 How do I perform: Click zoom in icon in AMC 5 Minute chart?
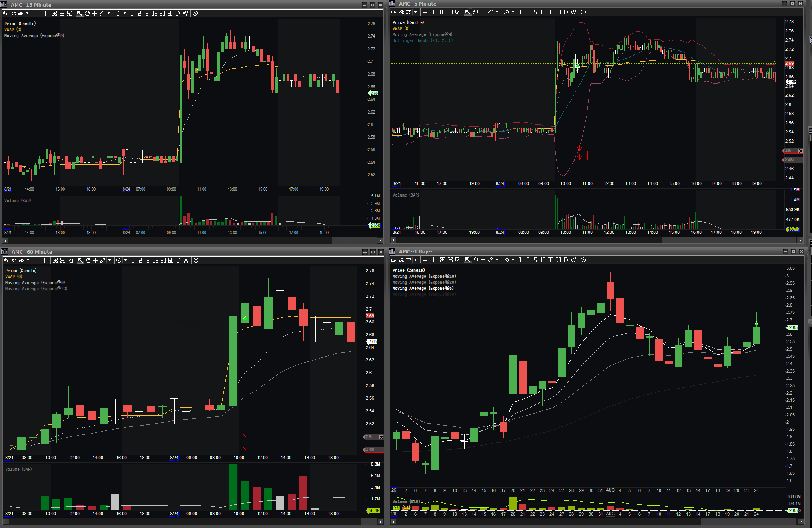pos(443,12)
